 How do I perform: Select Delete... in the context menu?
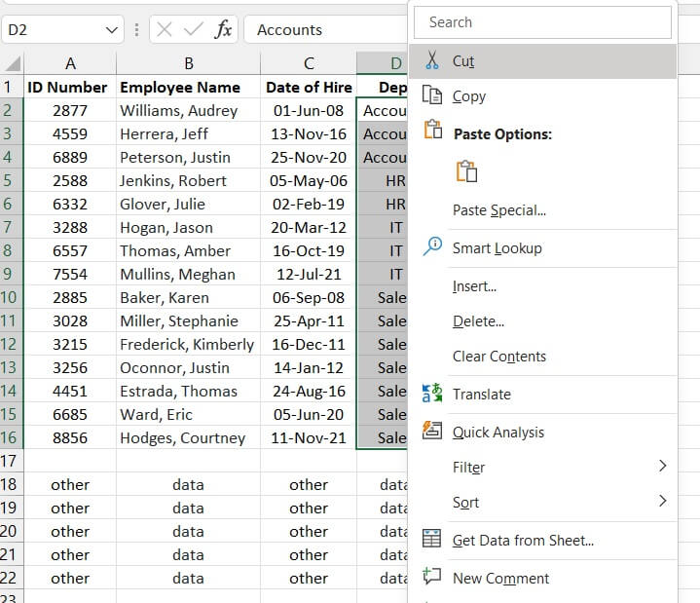pos(478,321)
